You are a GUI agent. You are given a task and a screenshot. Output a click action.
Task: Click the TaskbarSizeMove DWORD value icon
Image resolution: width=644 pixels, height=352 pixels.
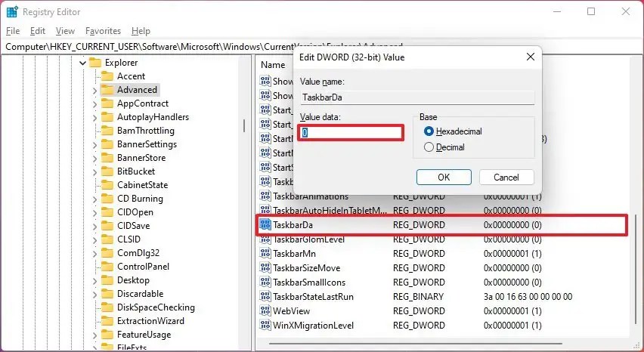265,268
